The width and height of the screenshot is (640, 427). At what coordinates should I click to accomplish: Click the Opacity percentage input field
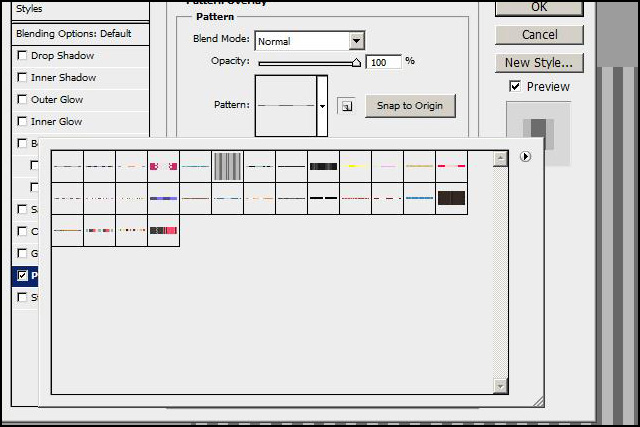(x=383, y=62)
